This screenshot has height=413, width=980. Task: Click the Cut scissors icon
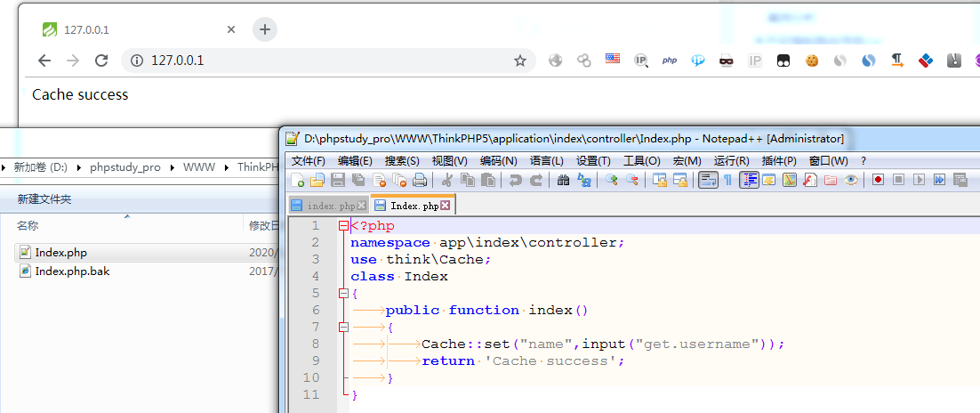[x=446, y=180]
